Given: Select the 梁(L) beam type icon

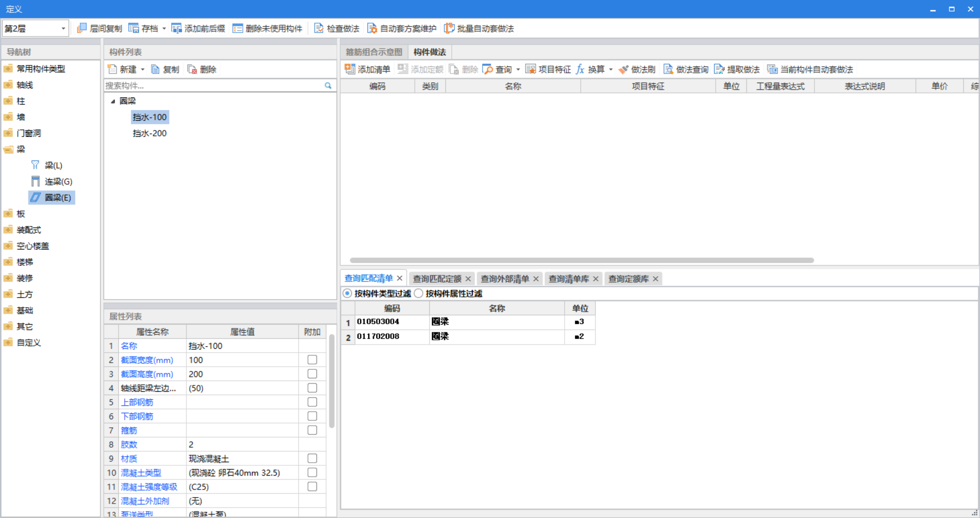Looking at the screenshot, I should click(35, 165).
